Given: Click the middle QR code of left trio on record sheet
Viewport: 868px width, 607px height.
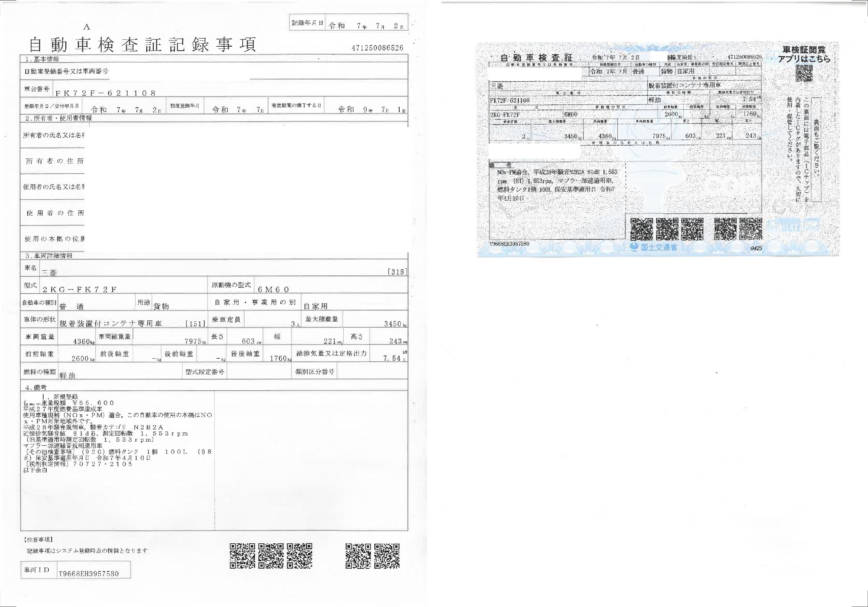Looking at the screenshot, I should pos(271,555).
